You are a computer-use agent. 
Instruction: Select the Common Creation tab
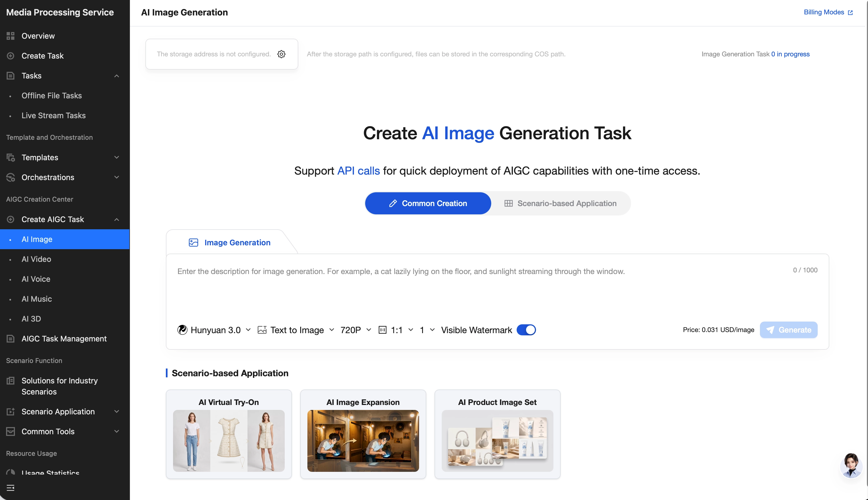click(428, 203)
